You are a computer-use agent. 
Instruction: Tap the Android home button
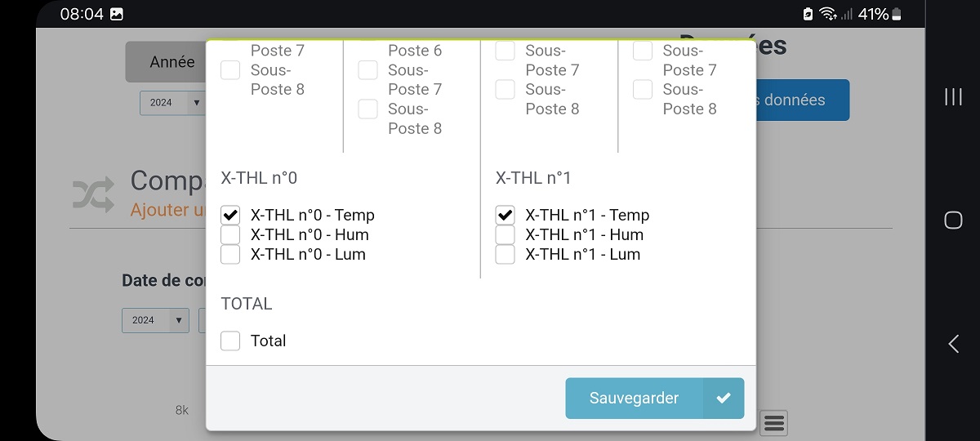coord(953,220)
